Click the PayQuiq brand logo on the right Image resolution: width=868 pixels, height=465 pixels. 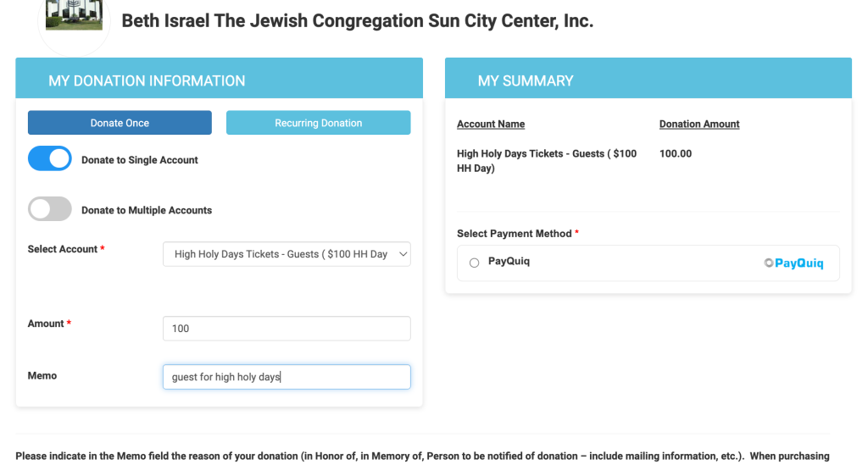pos(793,263)
